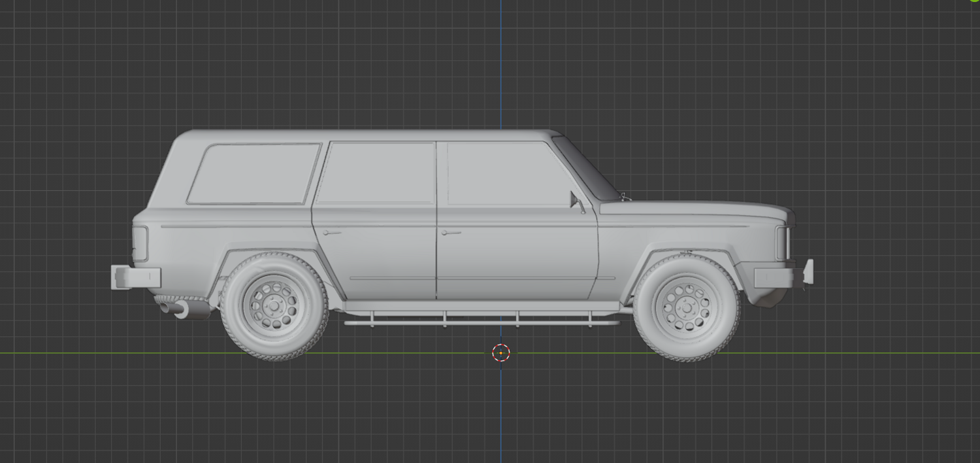Screen dimensions: 980x463
Task: Select the car's front wheel hub
Action: point(687,307)
